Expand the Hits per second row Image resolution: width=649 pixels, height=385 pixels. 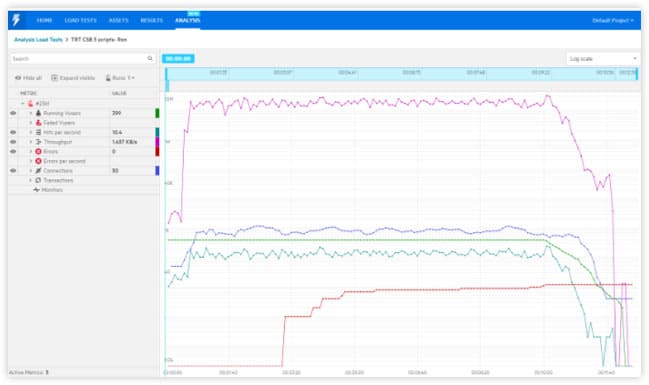[31, 132]
